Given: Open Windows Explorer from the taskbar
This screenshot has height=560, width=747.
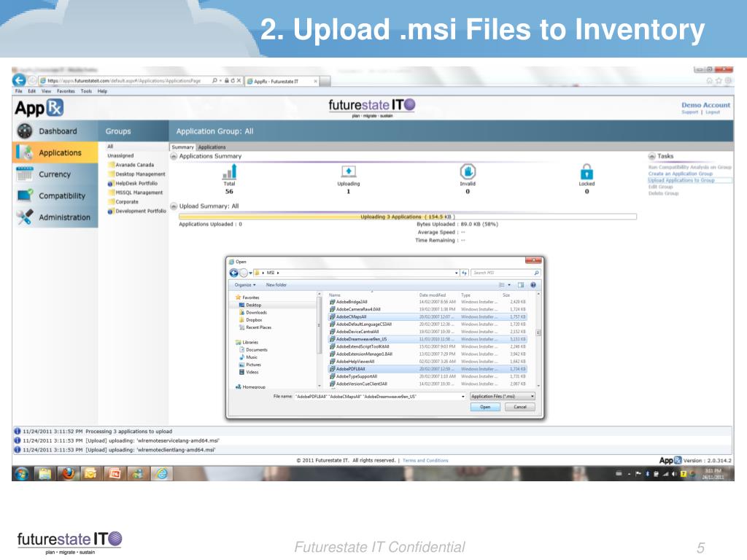Looking at the screenshot, I should point(44,473).
